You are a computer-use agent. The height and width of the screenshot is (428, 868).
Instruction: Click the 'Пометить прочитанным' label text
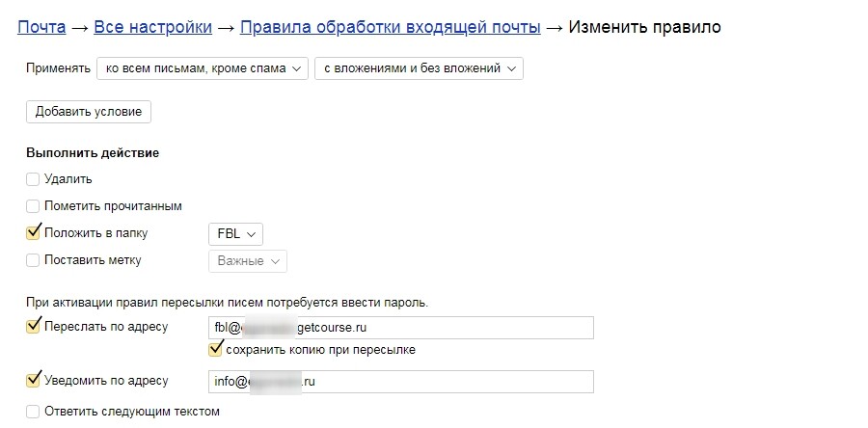[113, 206]
